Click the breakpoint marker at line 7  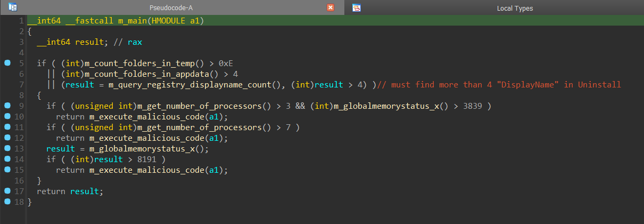pos(7,84)
